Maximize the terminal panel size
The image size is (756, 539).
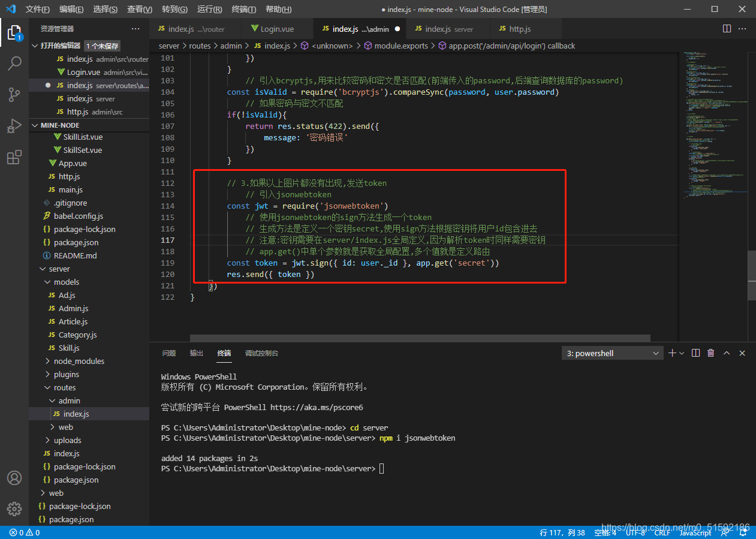tap(727, 353)
